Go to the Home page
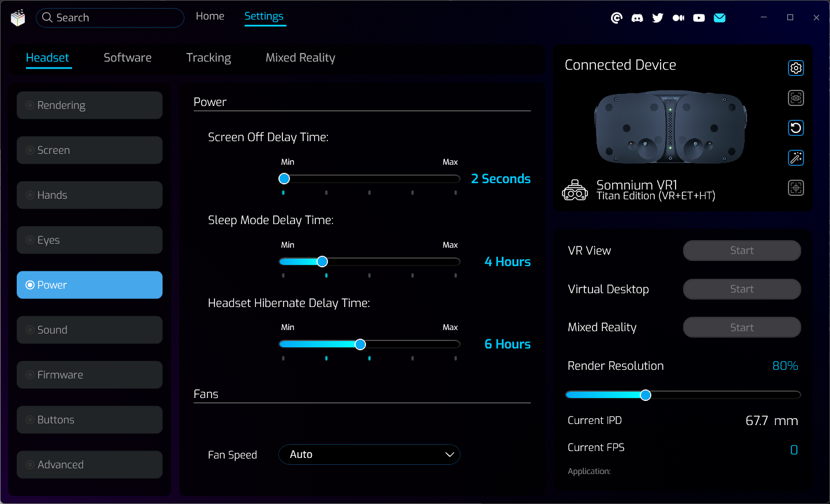This screenshot has width=830, height=504. pos(210,16)
